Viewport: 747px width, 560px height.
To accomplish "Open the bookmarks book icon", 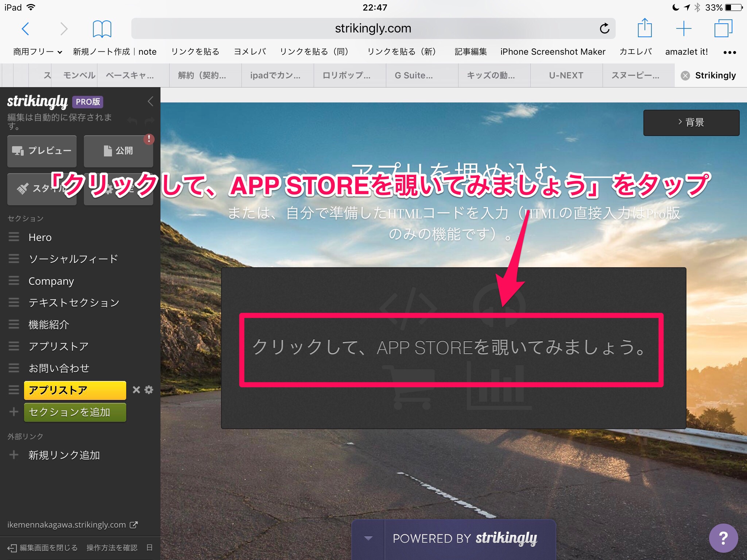I will coord(102,28).
